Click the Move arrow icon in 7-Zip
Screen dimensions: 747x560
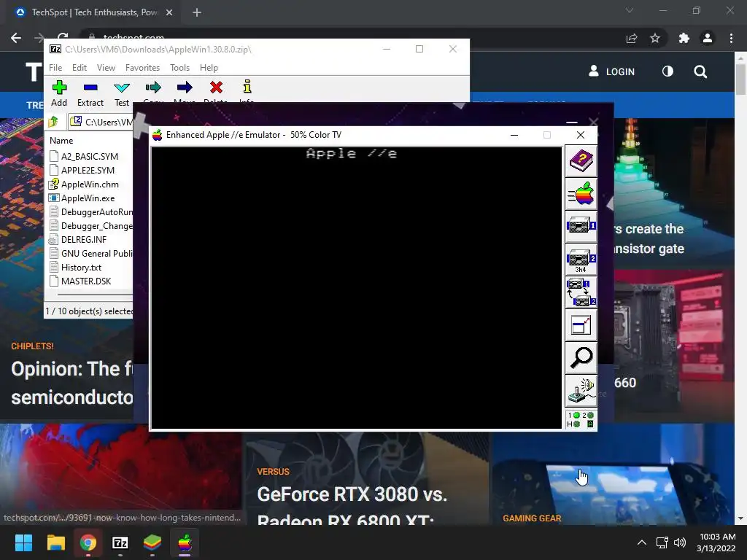click(x=185, y=87)
